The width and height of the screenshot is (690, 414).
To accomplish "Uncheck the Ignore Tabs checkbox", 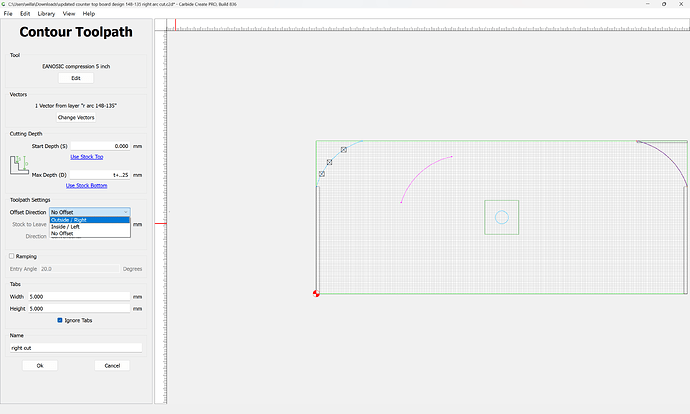I will point(61,320).
